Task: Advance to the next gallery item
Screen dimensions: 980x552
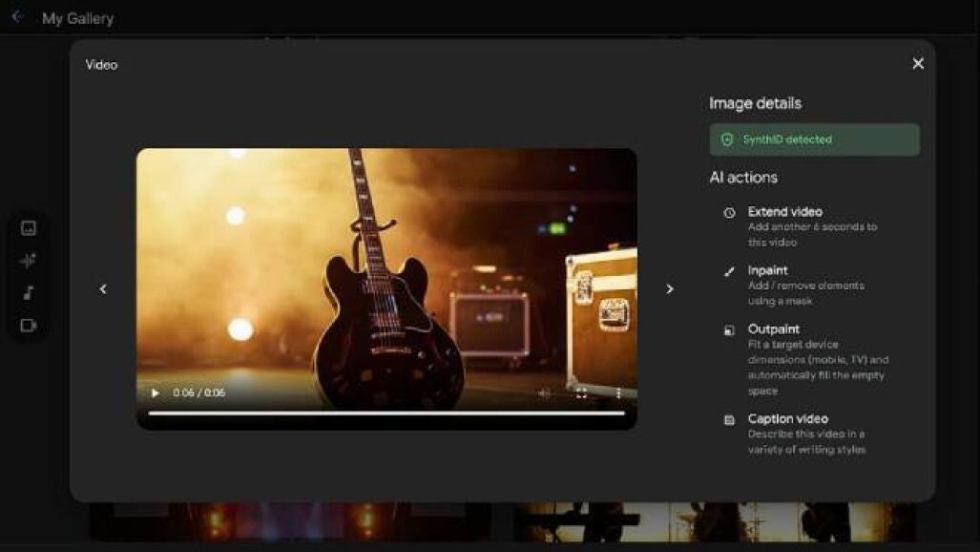Action: point(669,289)
